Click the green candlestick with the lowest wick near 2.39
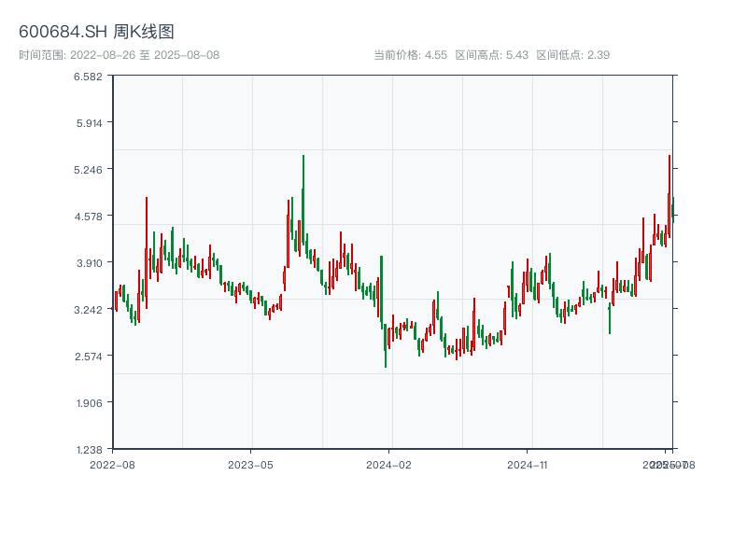Image resolution: width=747 pixels, height=560 pixels. 386,345
